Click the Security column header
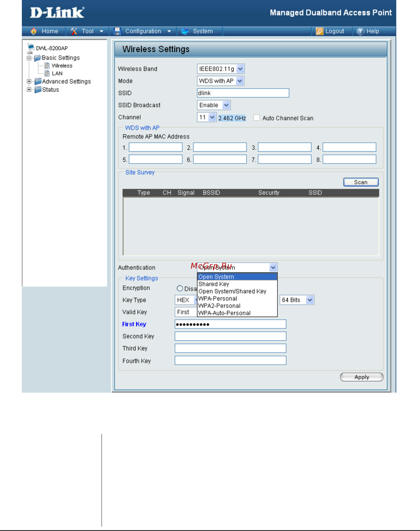The image size is (420, 531). click(269, 193)
